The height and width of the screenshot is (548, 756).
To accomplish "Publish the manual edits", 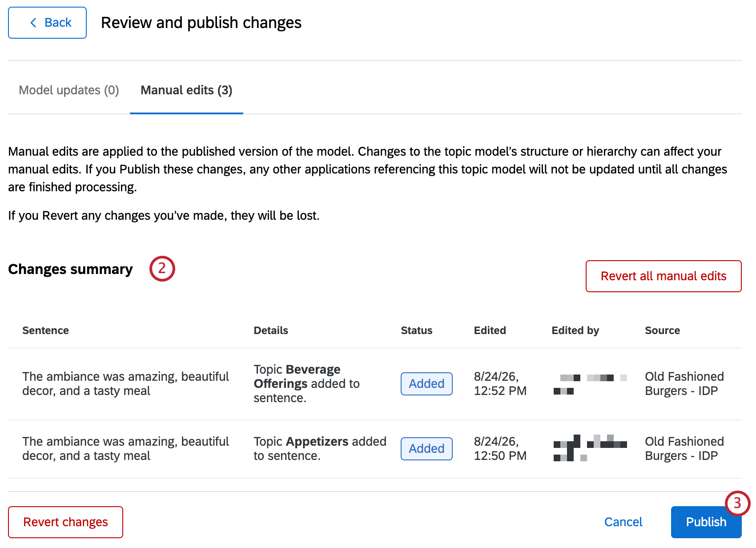I will tap(706, 522).
